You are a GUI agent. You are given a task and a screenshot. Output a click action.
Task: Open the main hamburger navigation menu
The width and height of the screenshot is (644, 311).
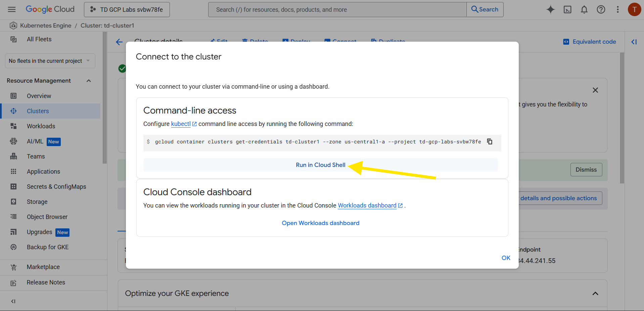coord(12,9)
